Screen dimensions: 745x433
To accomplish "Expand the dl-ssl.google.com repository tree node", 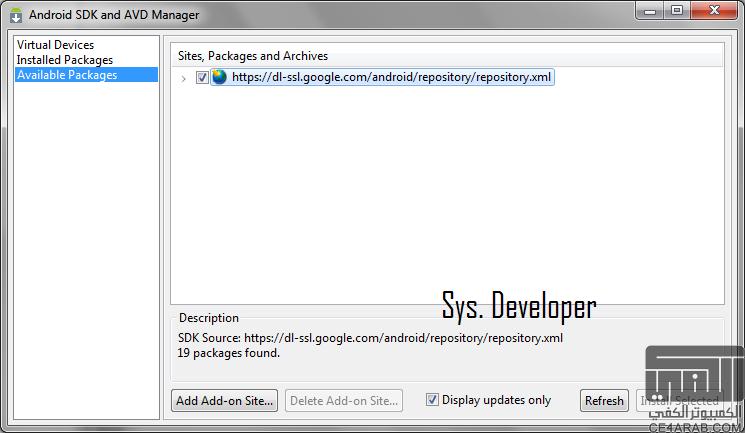I will click(x=183, y=78).
